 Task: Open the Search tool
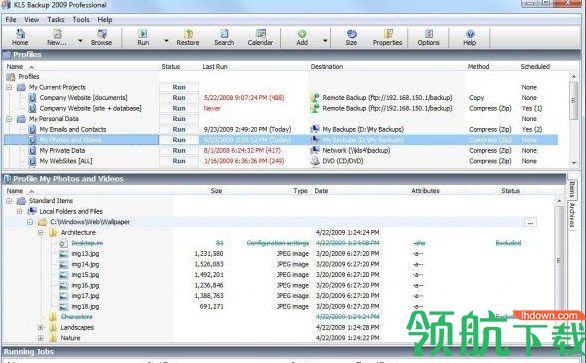224,38
